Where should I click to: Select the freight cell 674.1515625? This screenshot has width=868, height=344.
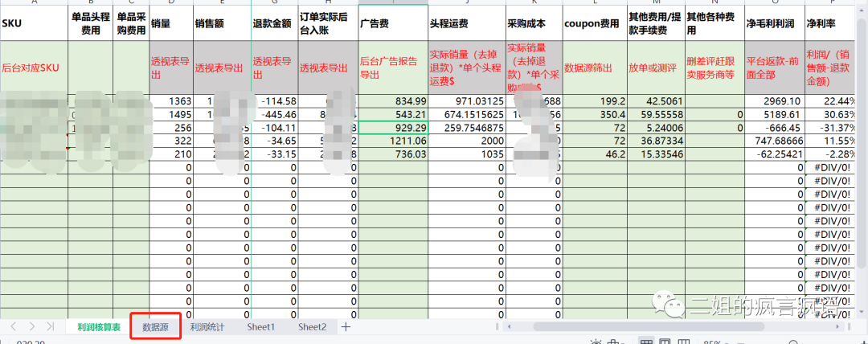pyautogui.click(x=467, y=115)
